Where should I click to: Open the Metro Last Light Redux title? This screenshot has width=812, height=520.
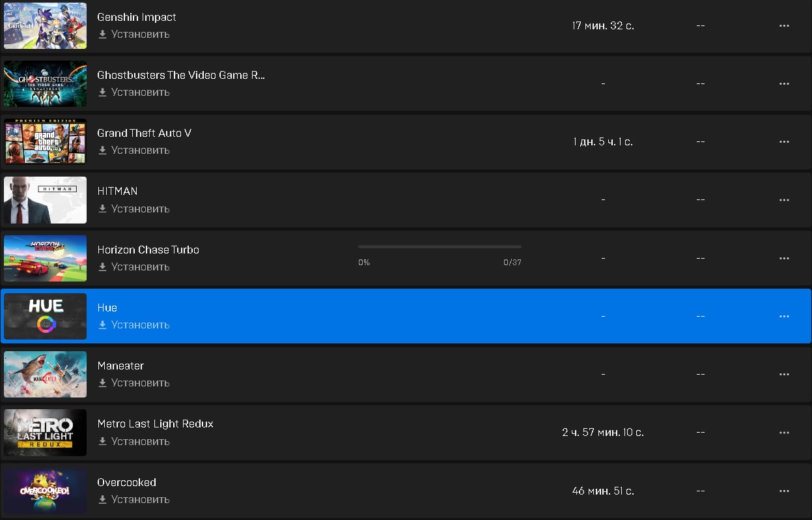[x=155, y=424]
